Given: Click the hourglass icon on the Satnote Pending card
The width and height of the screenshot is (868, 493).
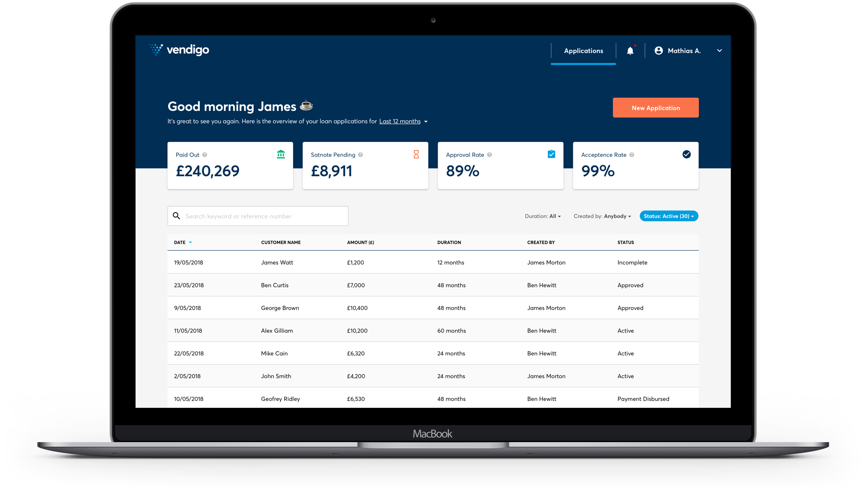Looking at the screenshot, I should click(x=416, y=154).
